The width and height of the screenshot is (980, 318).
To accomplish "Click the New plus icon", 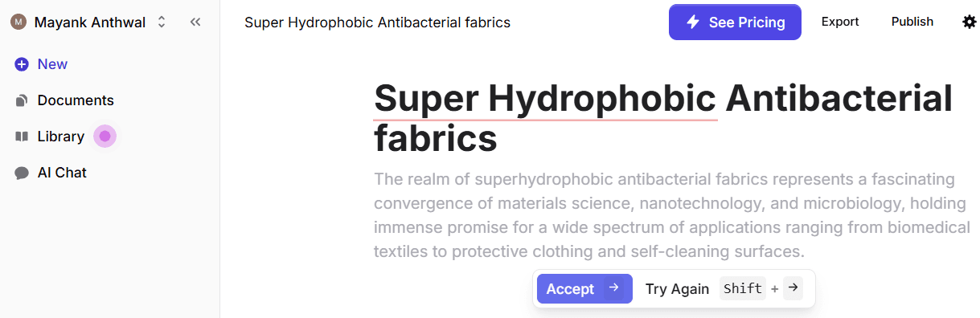I will [x=22, y=64].
